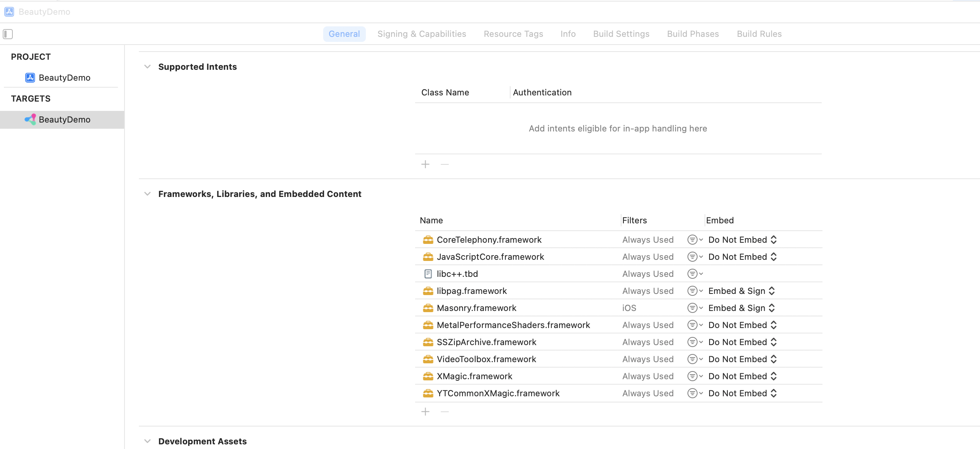Switch to the Build Settings tab
Image resolution: width=980 pixels, height=449 pixels.
click(621, 34)
